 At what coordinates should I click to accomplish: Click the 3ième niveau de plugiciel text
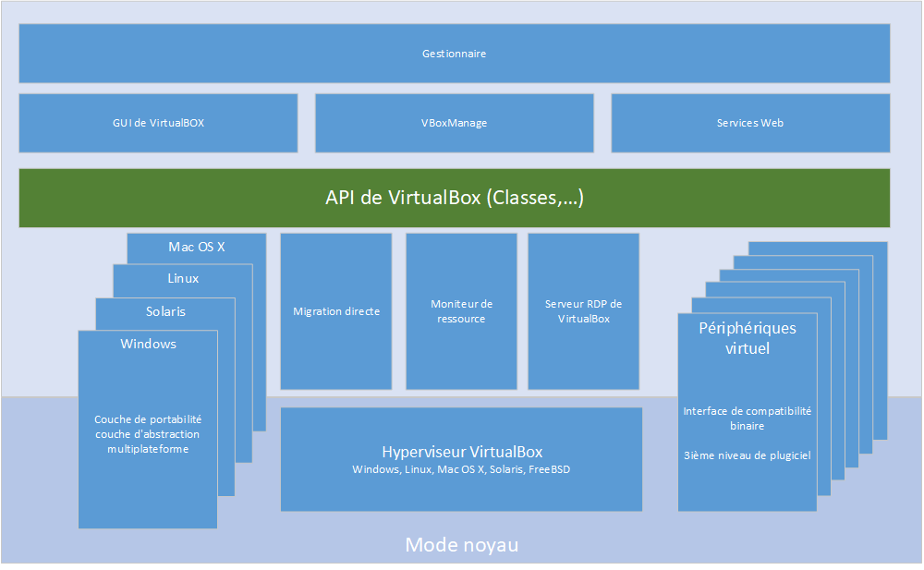pos(748,455)
